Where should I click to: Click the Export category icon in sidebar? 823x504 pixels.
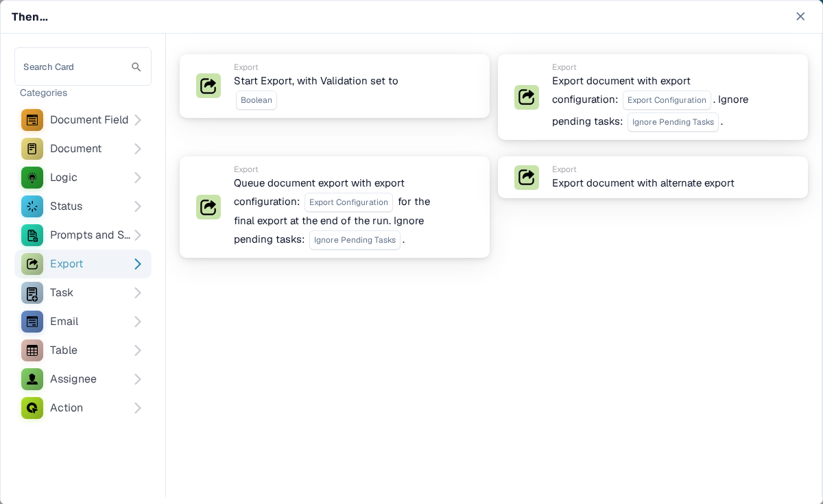32,264
